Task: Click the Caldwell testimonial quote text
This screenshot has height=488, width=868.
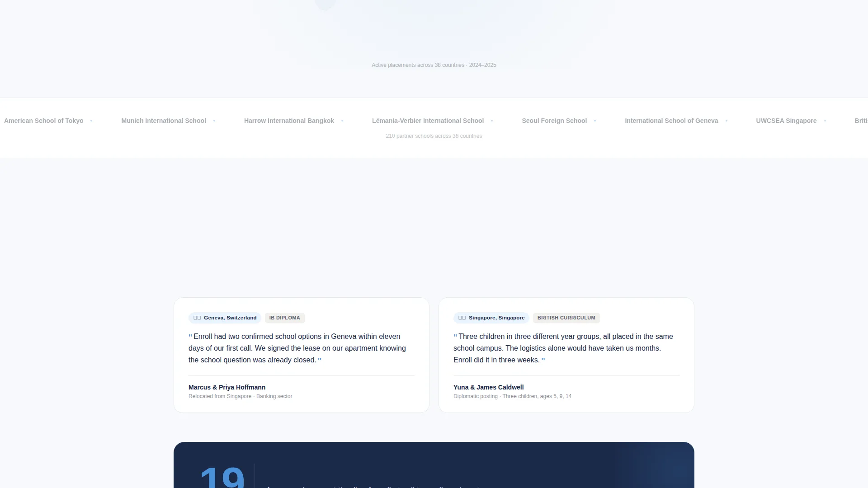Action: (x=563, y=348)
